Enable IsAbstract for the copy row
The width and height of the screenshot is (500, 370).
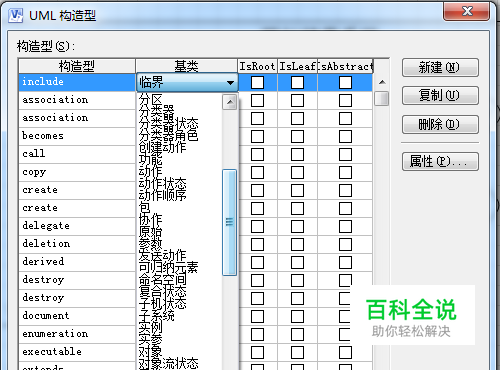click(345, 172)
